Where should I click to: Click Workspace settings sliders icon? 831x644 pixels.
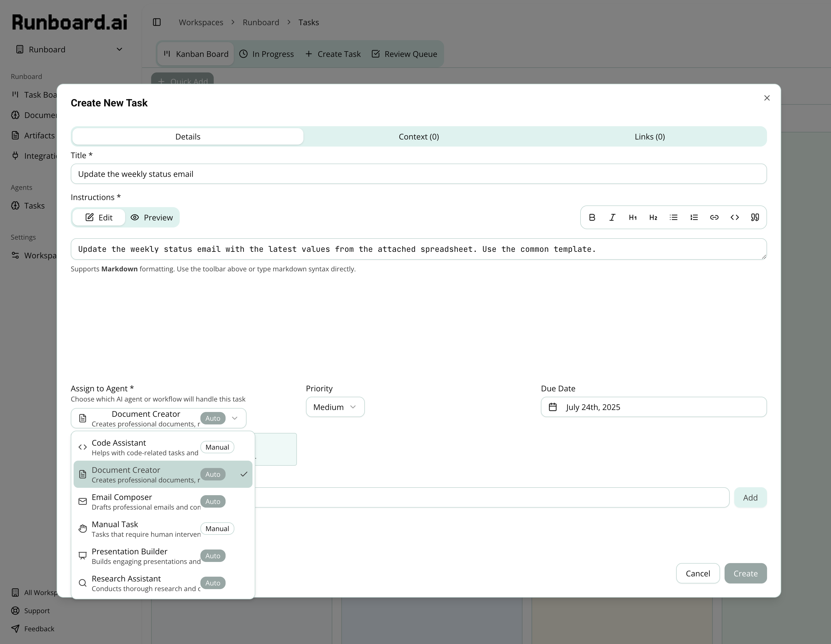coord(15,255)
